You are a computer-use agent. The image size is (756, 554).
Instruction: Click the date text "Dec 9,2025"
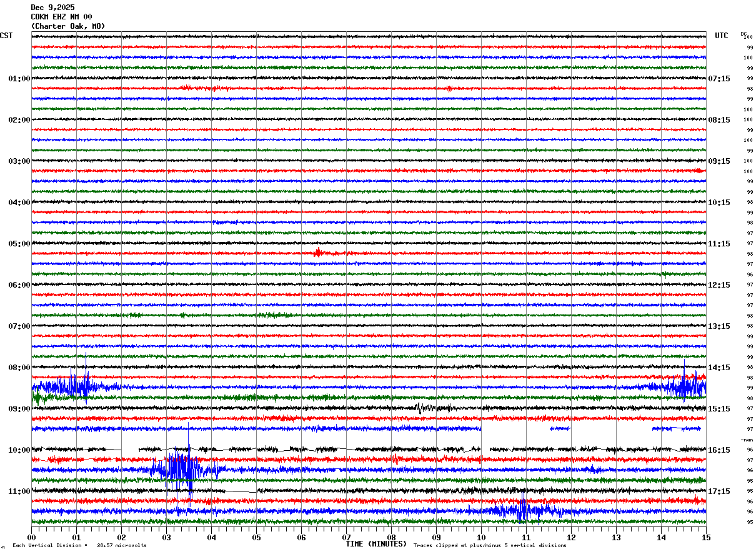pyautogui.click(x=52, y=8)
